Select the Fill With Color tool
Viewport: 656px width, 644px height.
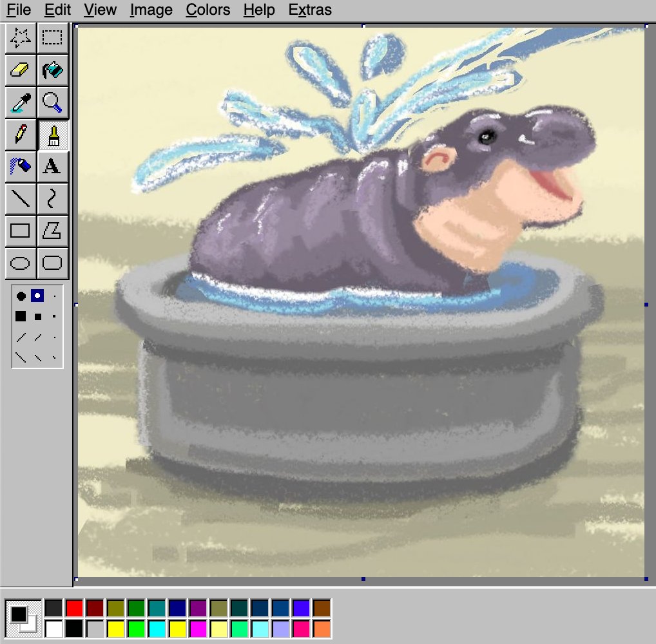52,70
